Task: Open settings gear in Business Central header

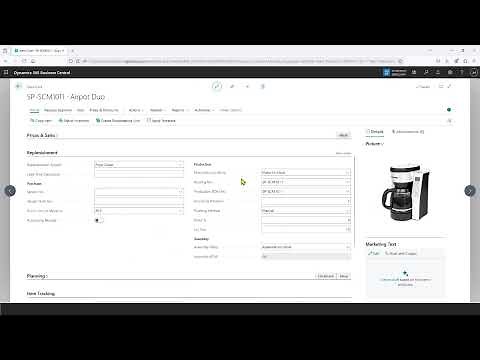Action: point(450,72)
